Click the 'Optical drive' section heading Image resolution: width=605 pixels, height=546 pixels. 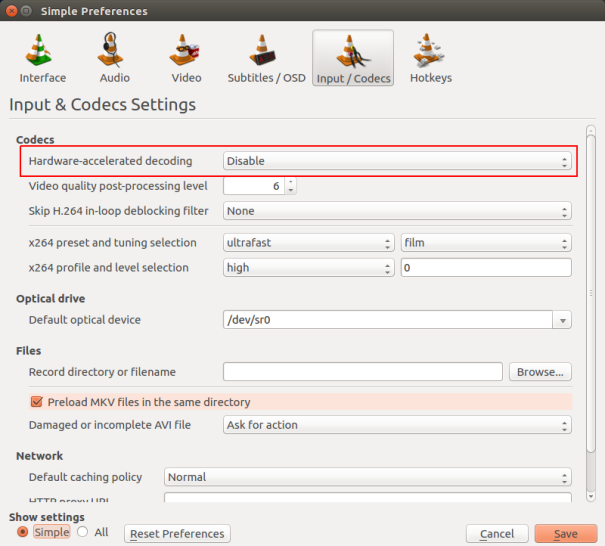point(51,299)
